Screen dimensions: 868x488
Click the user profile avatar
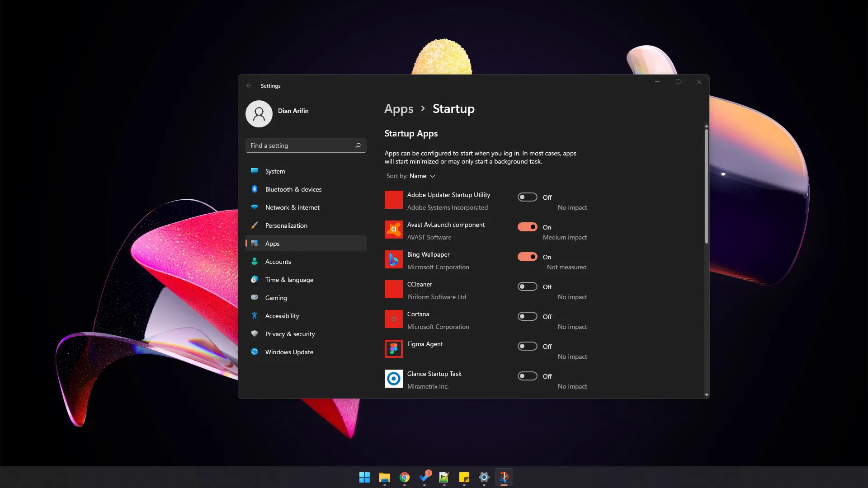pyautogui.click(x=259, y=114)
